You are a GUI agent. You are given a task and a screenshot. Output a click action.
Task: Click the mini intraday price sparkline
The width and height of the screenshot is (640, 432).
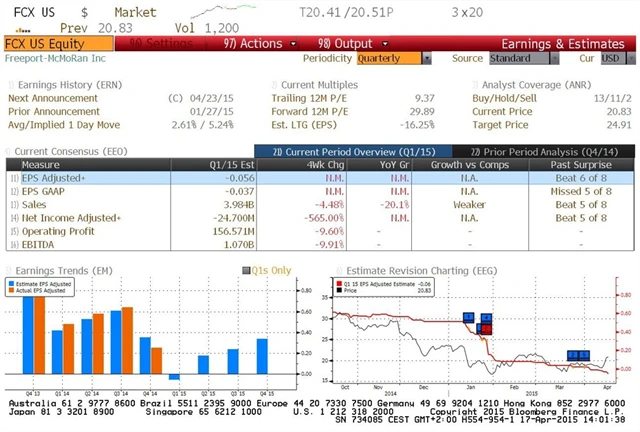pyautogui.click(x=223, y=11)
